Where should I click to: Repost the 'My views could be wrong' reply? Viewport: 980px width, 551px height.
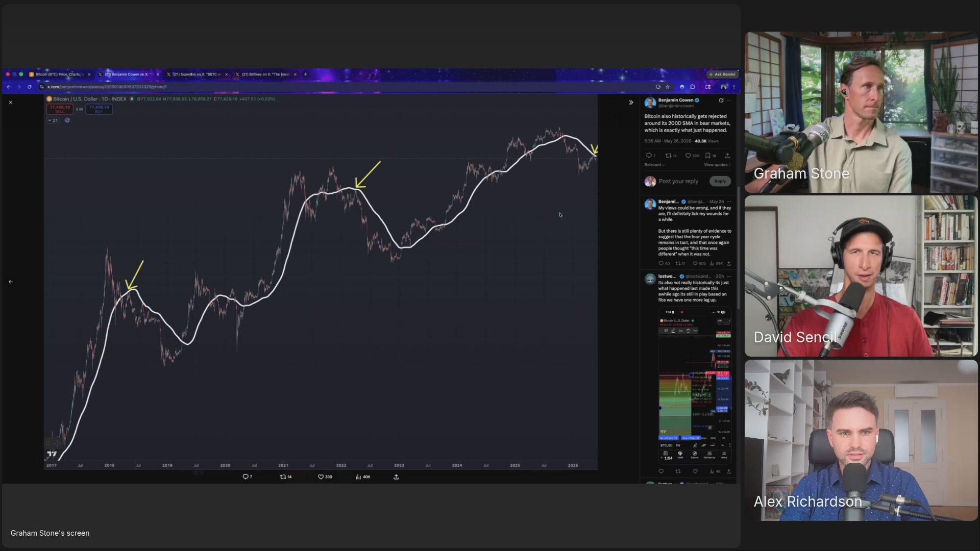pos(678,264)
